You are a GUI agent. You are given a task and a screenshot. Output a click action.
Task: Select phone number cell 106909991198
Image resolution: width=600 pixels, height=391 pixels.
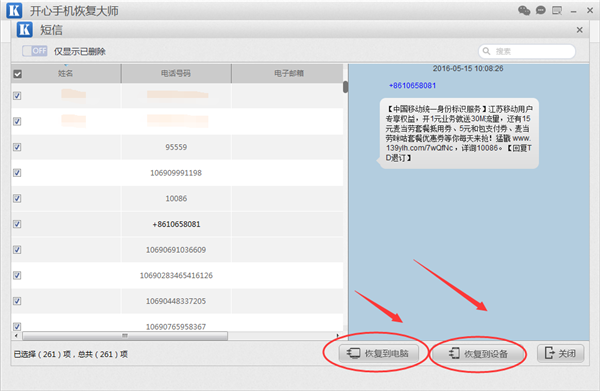[176, 173]
